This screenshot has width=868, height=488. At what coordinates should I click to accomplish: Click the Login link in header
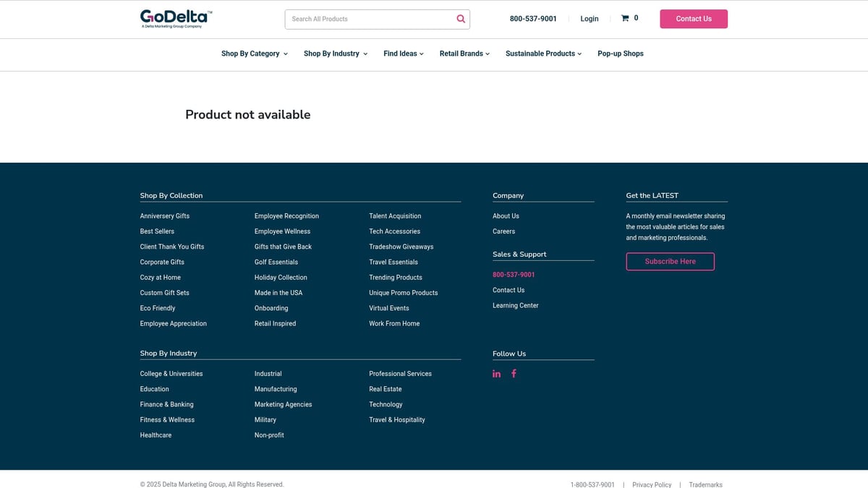coord(589,19)
